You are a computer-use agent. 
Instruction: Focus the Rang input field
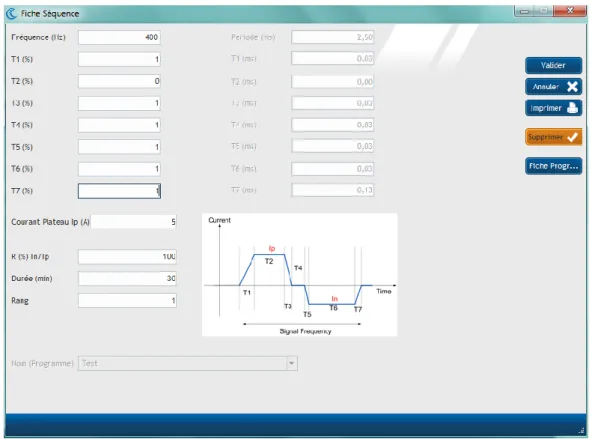[x=127, y=301]
